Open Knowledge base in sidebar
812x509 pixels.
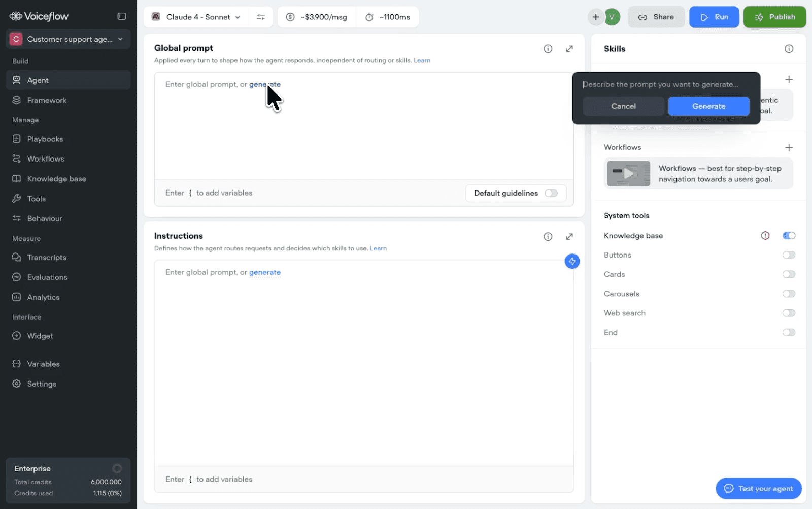68,179
